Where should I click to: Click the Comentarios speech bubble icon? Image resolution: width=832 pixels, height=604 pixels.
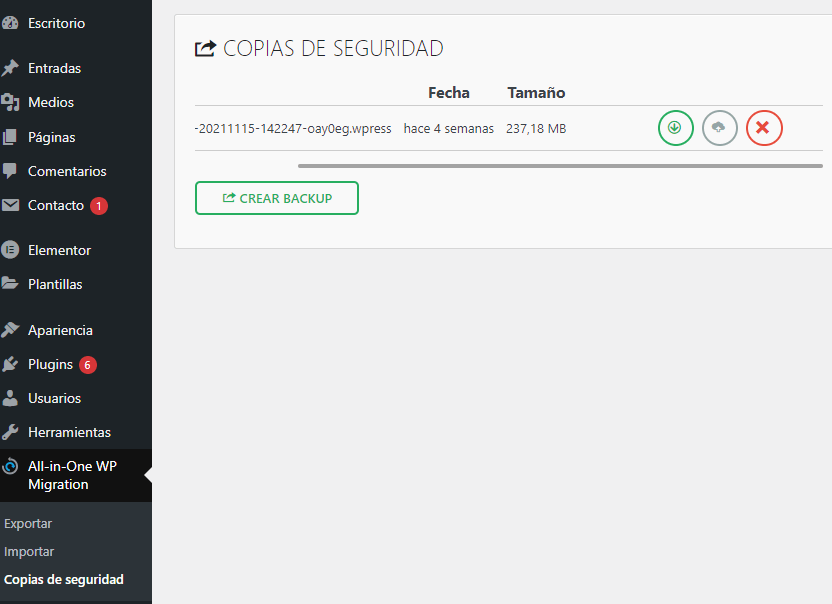click(10, 171)
